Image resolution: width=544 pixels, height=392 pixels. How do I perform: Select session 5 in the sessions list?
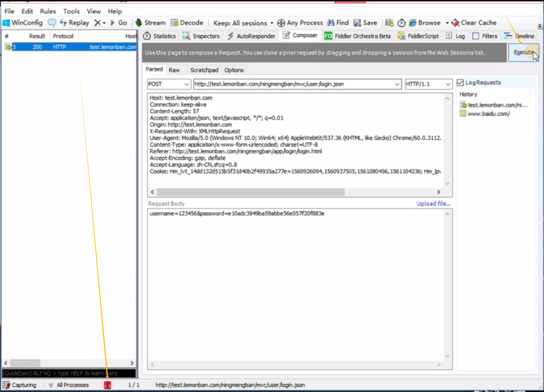coord(69,47)
